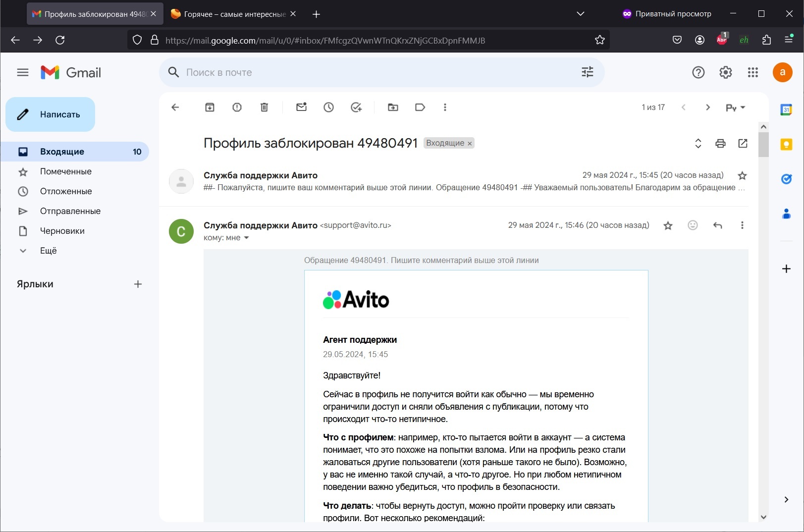
Task: Toggle the Gmail main menu hamburger
Action: point(23,72)
